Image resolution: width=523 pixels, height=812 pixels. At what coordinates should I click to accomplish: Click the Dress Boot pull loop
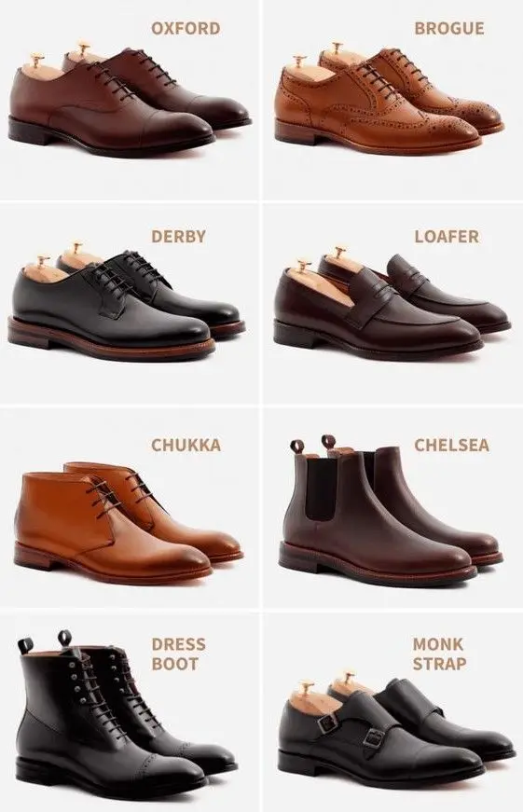point(25,645)
